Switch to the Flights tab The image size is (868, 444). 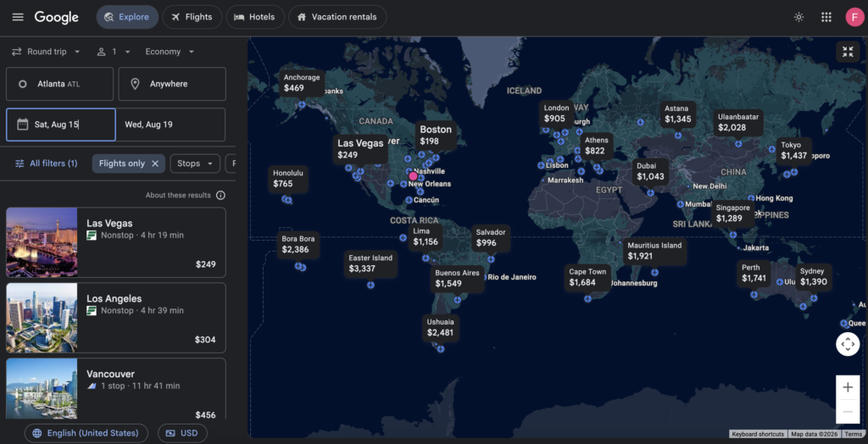tap(192, 17)
